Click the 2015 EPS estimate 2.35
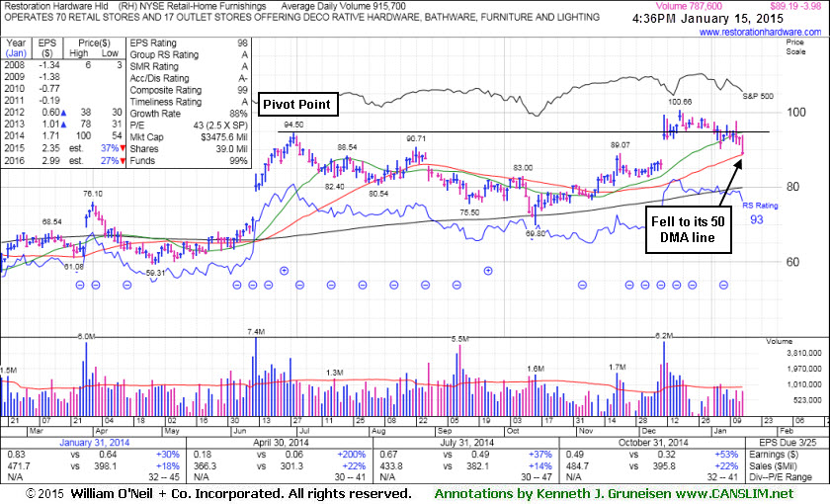Image resolution: width=830 pixels, height=504 pixels. [50, 148]
